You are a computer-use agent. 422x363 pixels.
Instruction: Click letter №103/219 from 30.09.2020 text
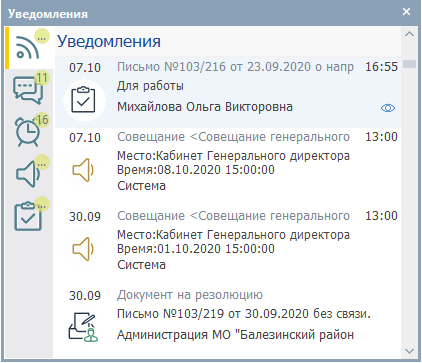coord(244,314)
